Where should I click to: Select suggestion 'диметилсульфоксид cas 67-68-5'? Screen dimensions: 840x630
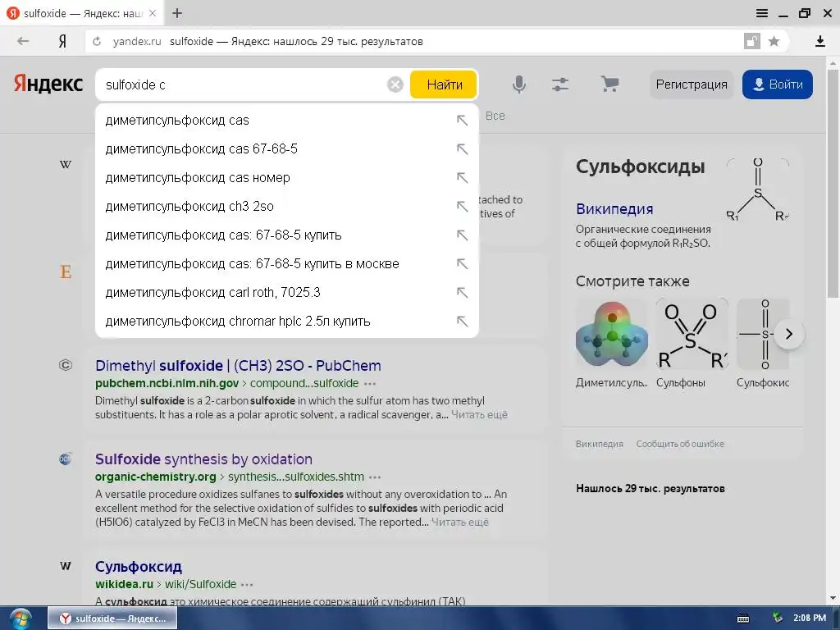[x=286, y=149]
